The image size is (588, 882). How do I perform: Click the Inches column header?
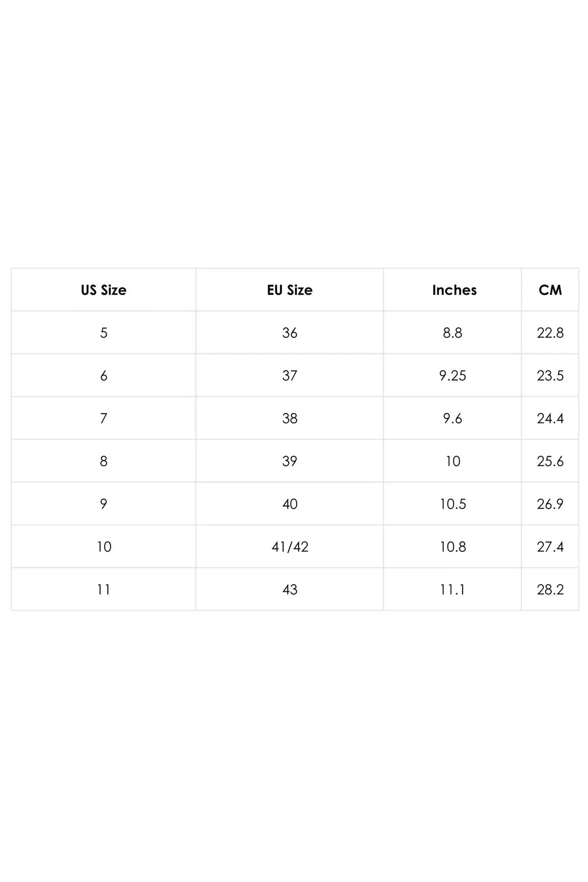point(454,290)
